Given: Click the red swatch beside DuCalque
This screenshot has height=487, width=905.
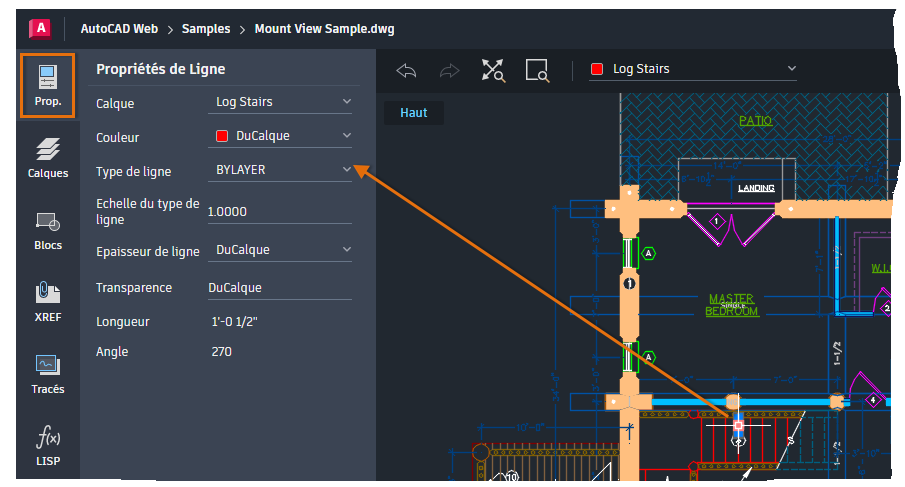Looking at the screenshot, I should [222, 136].
